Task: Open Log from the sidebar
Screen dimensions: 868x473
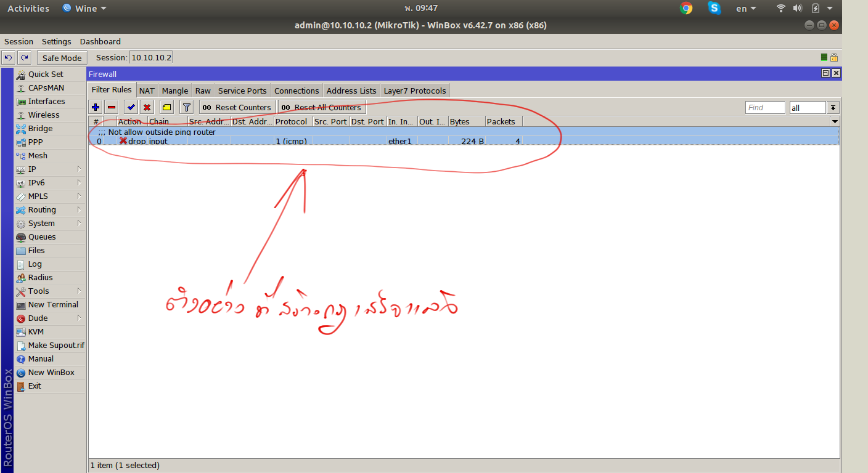Action: coord(51,264)
